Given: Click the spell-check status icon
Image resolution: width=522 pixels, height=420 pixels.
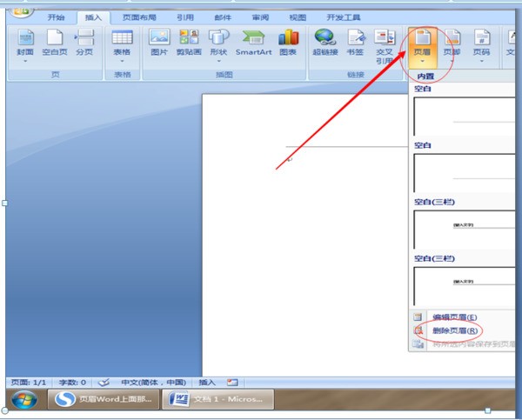Looking at the screenshot, I should coord(104,383).
